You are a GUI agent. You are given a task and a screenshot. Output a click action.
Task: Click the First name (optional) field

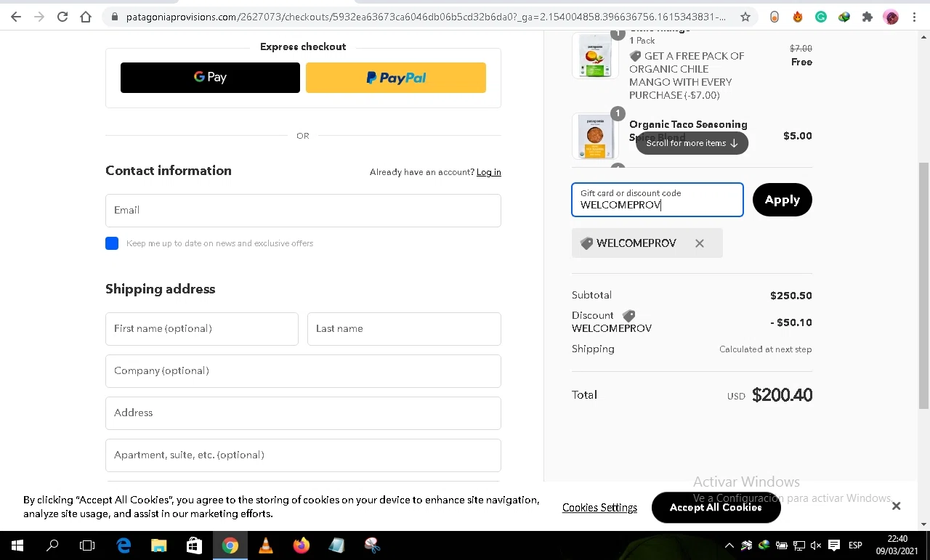202,329
